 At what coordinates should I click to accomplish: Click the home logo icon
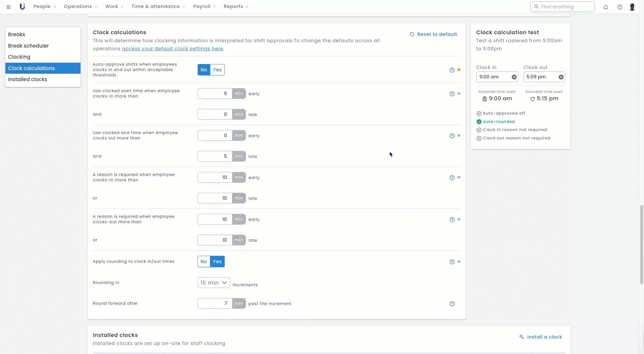pos(22,7)
